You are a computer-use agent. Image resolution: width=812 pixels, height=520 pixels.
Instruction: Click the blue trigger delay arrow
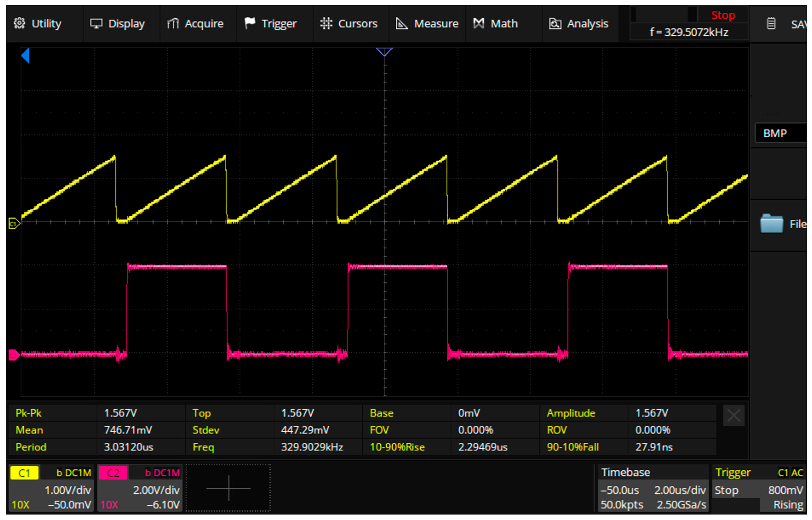coord(25,55)
